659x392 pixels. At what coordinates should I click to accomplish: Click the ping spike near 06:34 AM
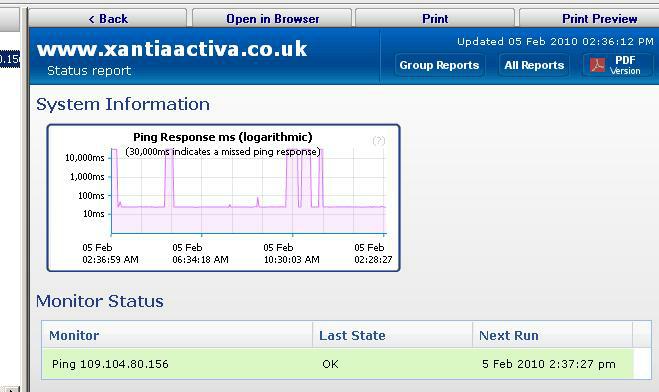(x=169, y=176)
